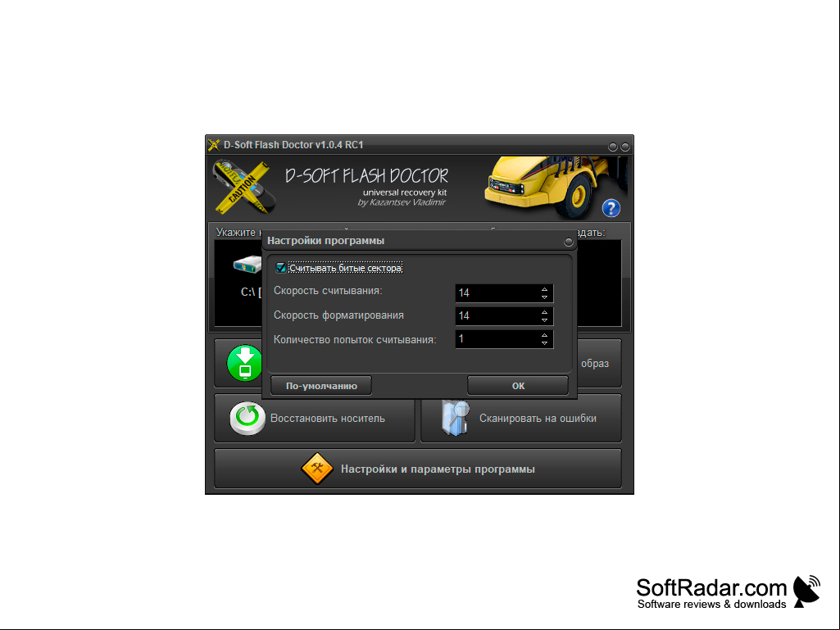Image resolution: width=840 pixels, height=630 pixels.
Task: Click the Скорость считывания input field
Action: coord(504,293)
